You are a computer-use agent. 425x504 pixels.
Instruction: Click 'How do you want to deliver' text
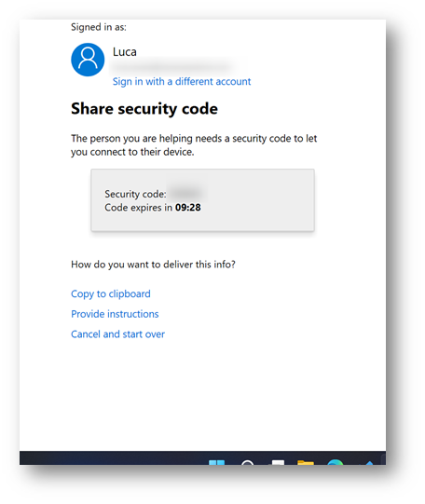[x=153, y=265]
